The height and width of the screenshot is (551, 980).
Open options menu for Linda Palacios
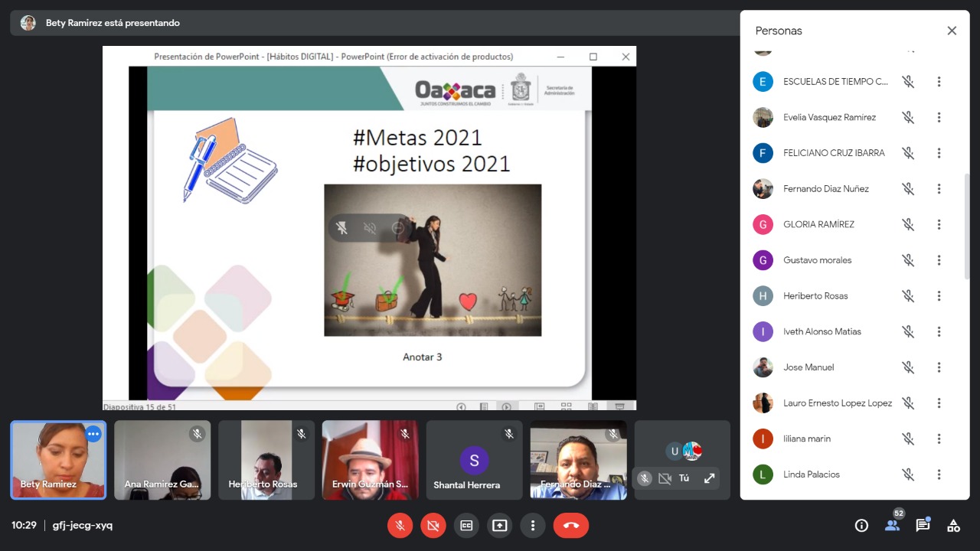939,474
